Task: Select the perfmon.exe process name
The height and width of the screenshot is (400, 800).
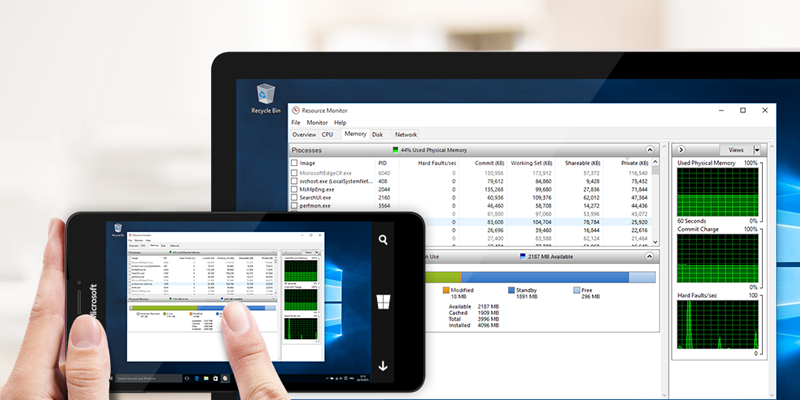Action: (x=315, y=206)
